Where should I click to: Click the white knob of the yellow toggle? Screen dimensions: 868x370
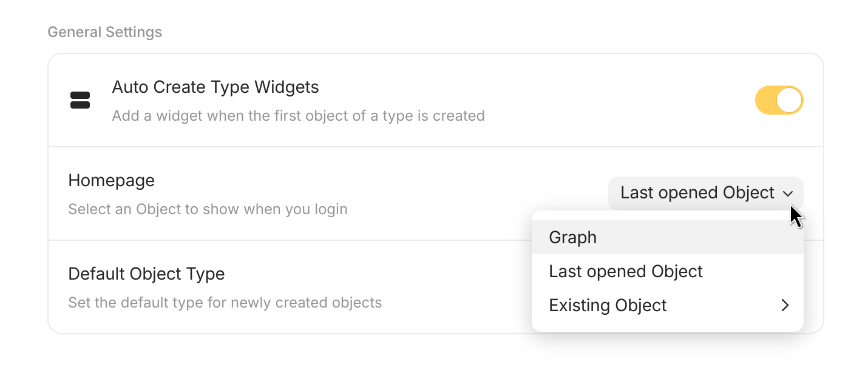789,100
